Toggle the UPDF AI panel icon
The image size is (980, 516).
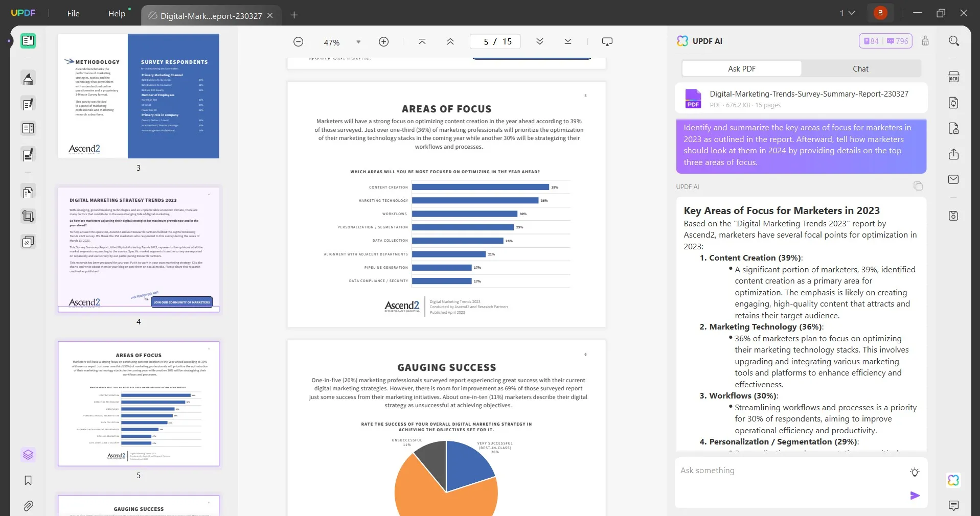[x=953, y=480]
